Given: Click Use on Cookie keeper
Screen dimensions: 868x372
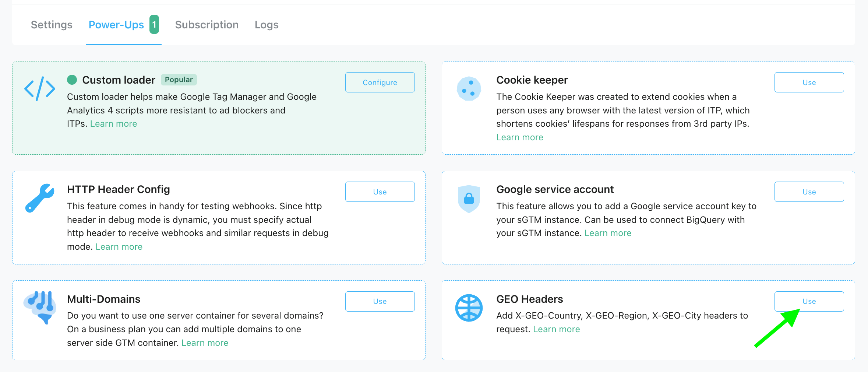Looking at the screenshot, I should [809, 82].
